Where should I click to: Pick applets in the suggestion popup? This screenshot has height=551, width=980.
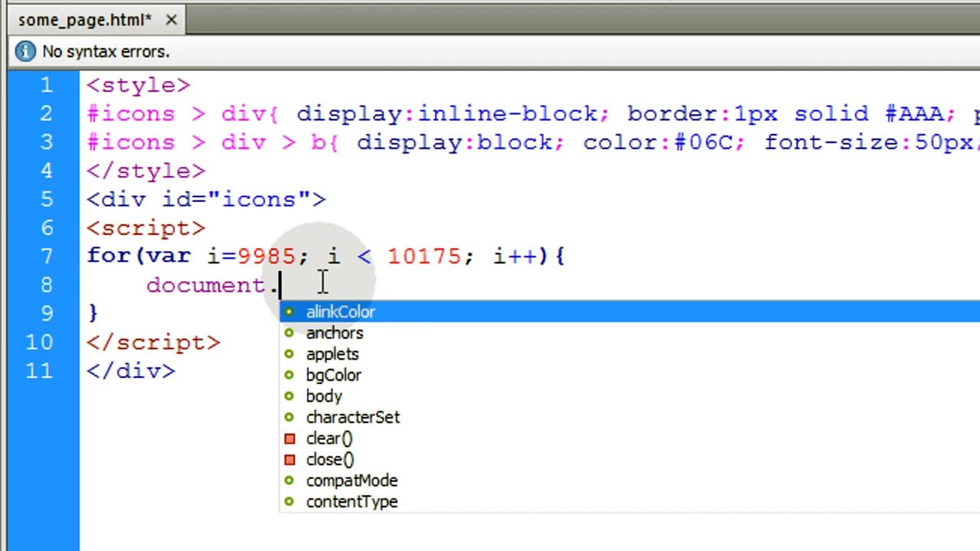tap(629, 354)
